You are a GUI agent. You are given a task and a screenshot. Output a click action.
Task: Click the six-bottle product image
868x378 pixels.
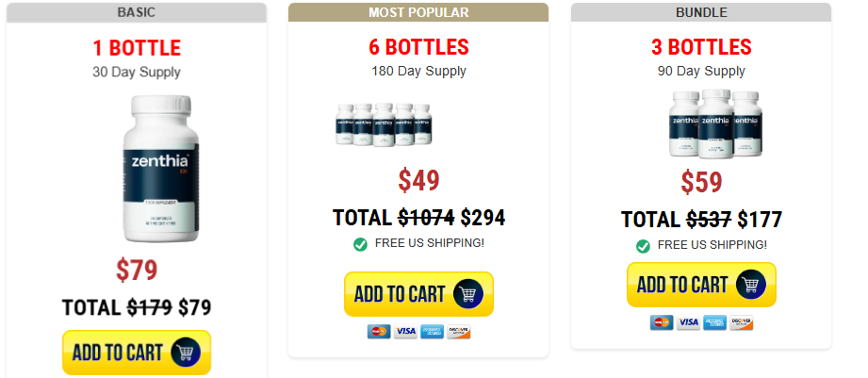(x=384, y=124)
